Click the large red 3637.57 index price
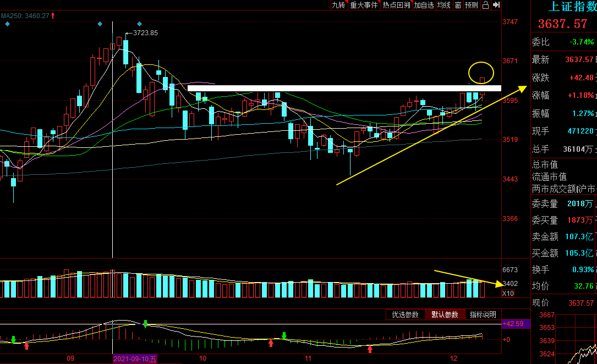Viewport: 597px width, 364px height. coord(562,24)
